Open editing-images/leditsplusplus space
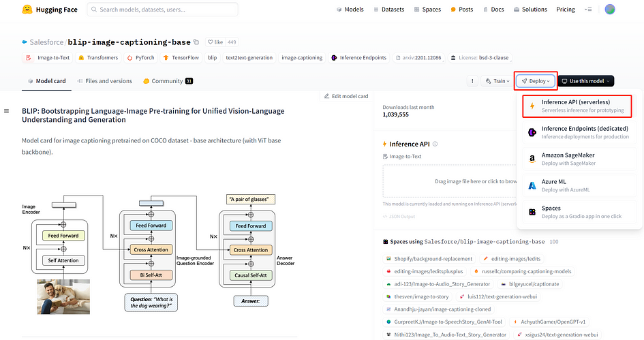644x340 pixels. (425, 271)
